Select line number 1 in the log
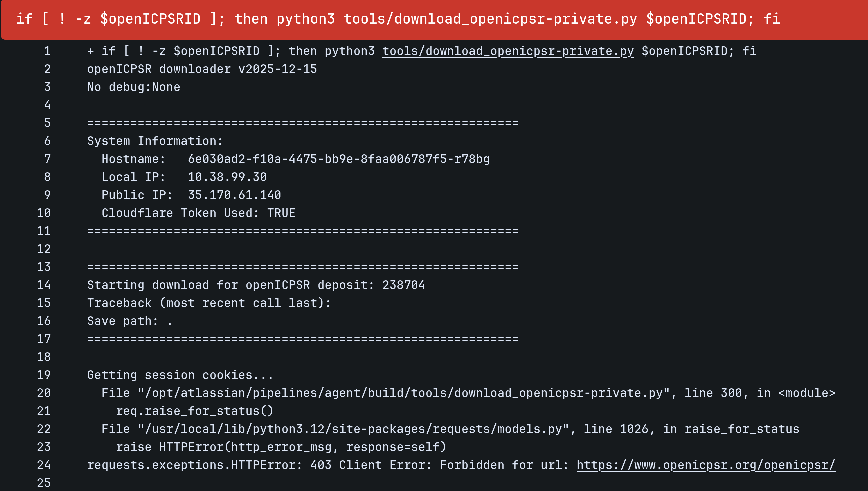868x491 pixels. [47, 51]
